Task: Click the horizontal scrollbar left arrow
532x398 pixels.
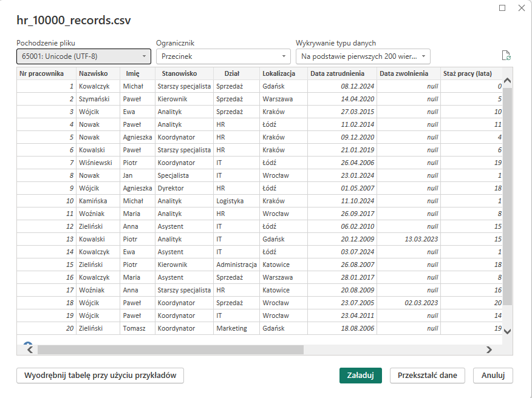Action: point(28,349)
